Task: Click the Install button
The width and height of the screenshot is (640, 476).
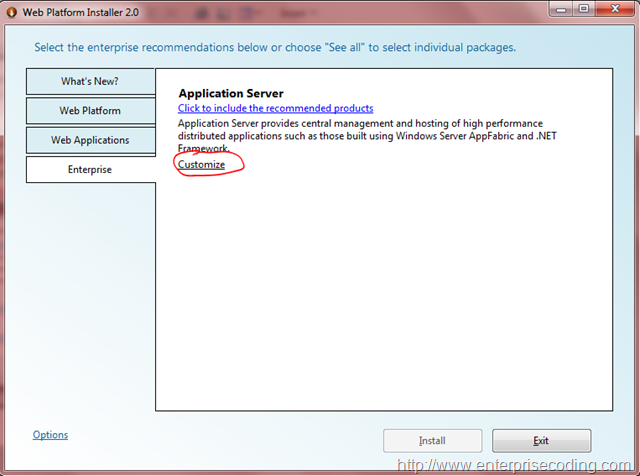Action: (433, 440)
